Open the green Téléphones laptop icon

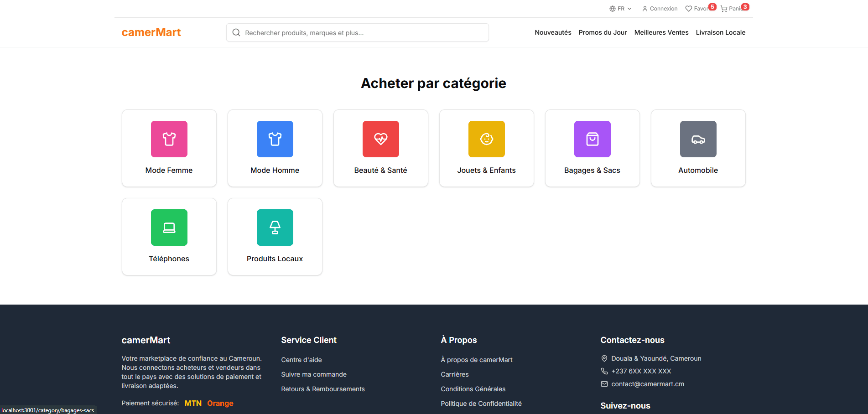[169, 228]
